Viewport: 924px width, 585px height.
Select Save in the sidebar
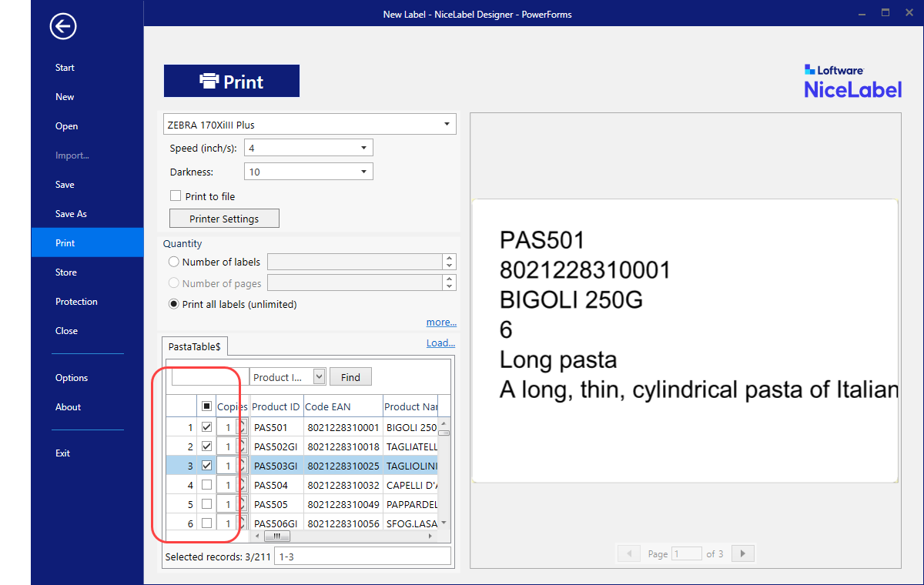(x=65, y=185)
